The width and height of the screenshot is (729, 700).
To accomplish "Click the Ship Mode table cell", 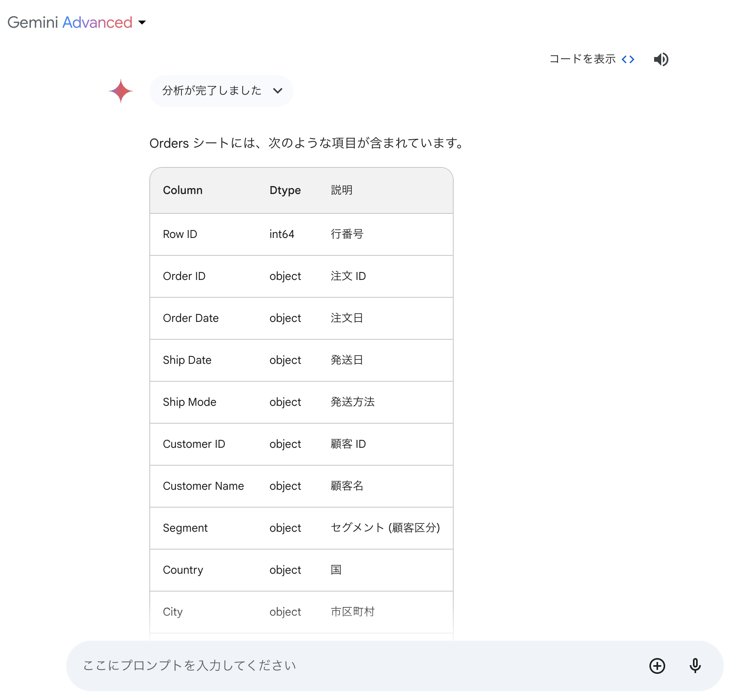I will (189, 402).
